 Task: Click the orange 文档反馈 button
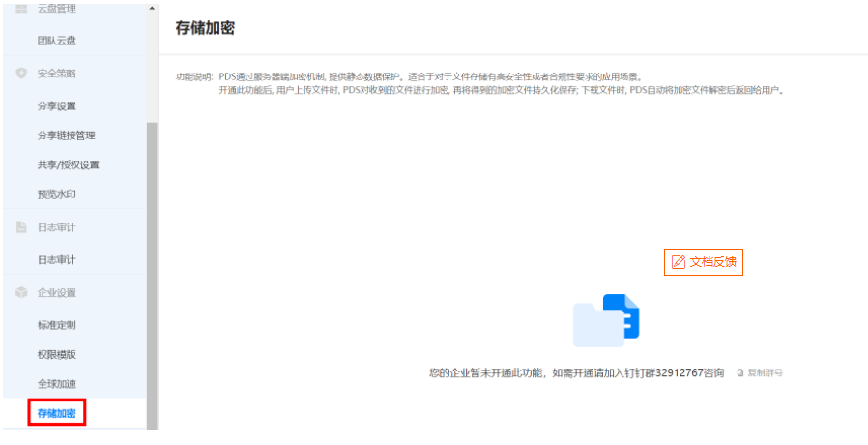(x=704, y=262)
